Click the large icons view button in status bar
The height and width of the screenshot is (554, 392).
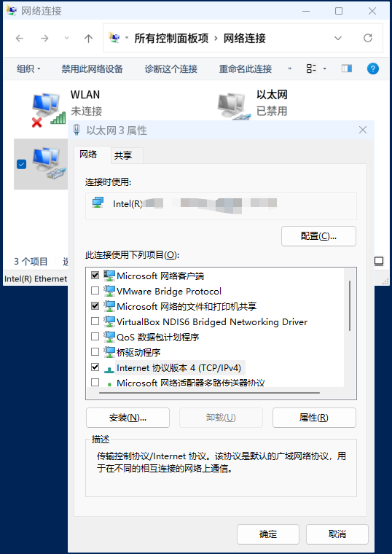[379, 262]
